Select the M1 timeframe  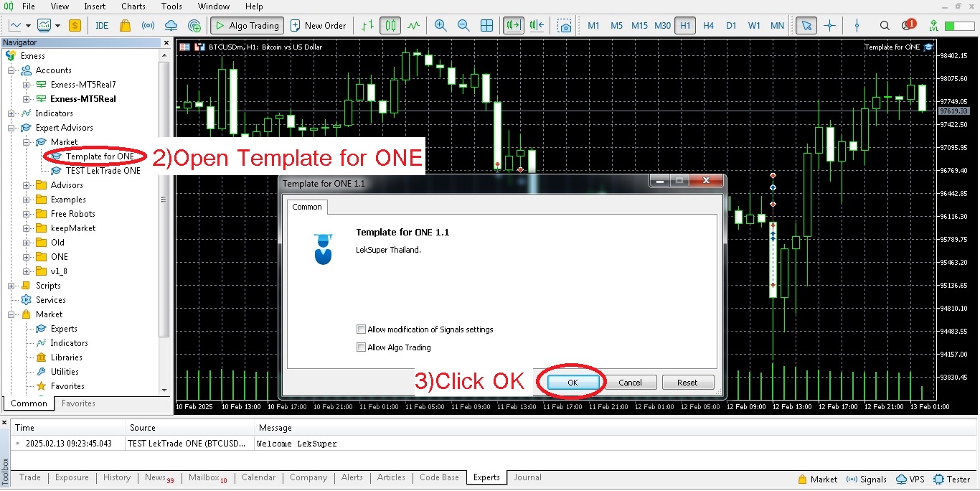[593, 26]
